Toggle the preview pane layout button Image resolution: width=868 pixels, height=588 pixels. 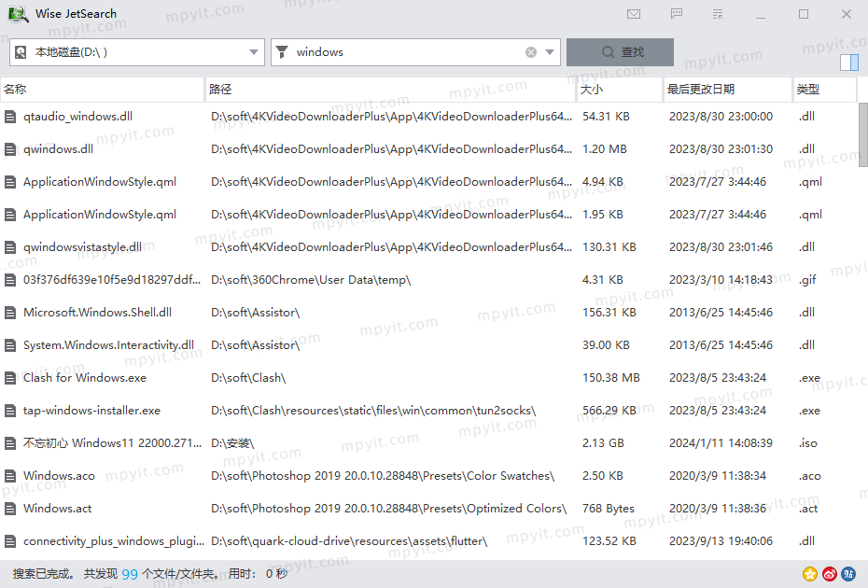tap(849, 63)
